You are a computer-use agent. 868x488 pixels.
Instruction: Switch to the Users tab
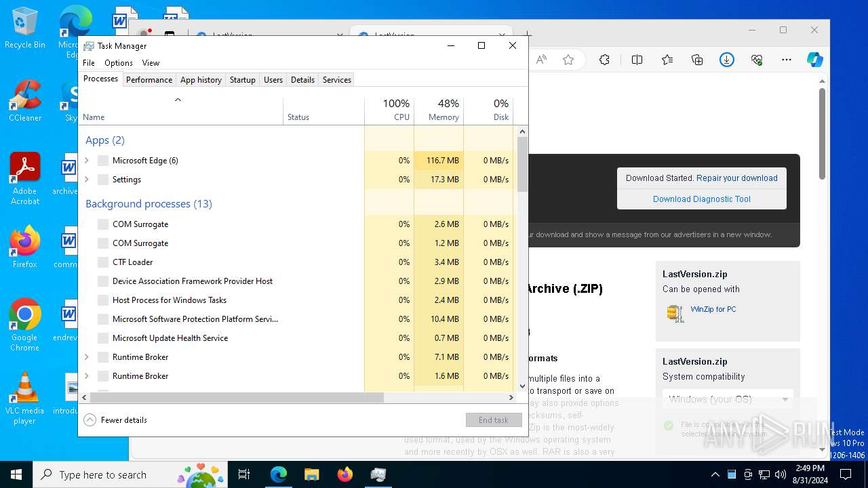point(273,80)
